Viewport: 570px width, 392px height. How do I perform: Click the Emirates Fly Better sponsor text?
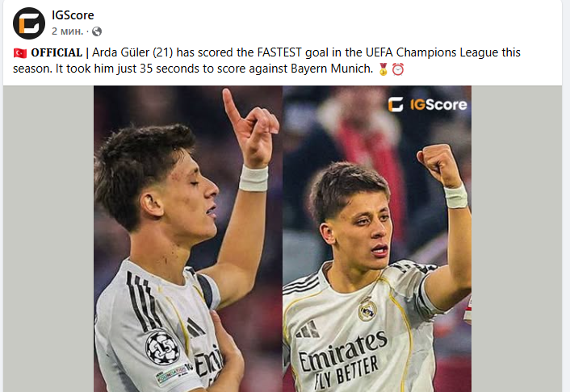(342, 360)
